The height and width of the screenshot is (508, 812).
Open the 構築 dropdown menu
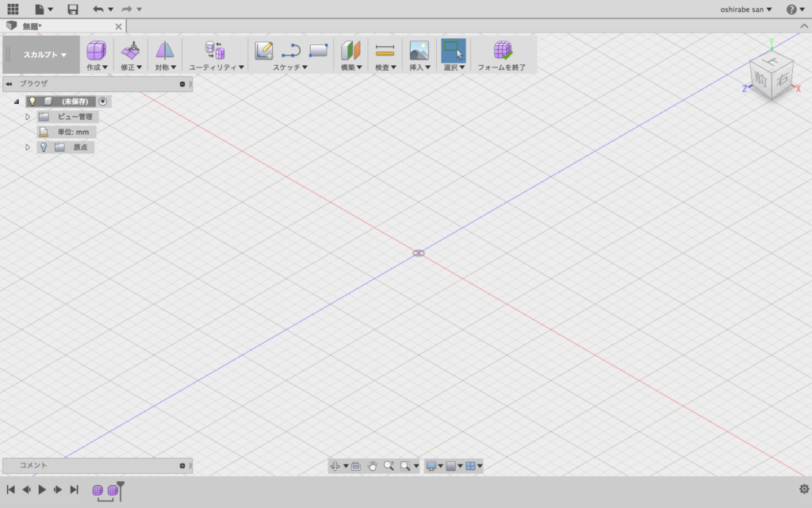pos(351,67)
